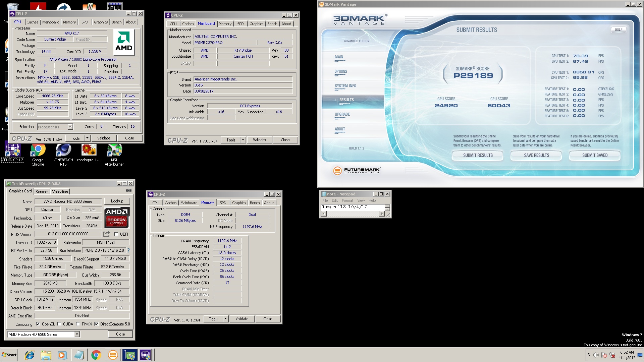Viewport: 644px width, 362px height.
Task: Open Windows Media Player from the taskbar
Action: pyautogui.click(x=62, y=355)
